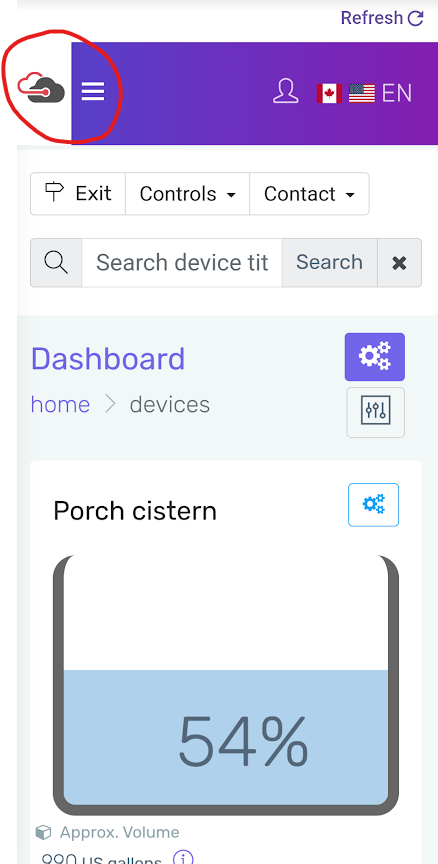
Task: Click the purple dashboard gears button
Action: [x=375, y=357]
